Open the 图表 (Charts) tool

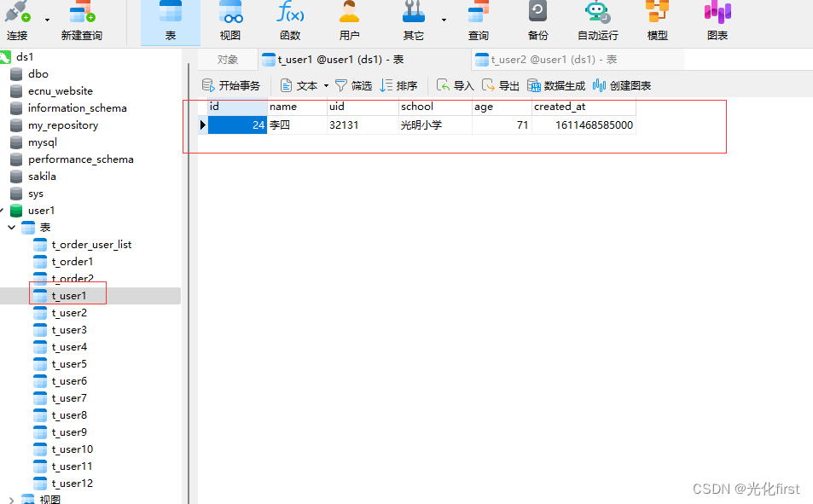coord(717,21)
